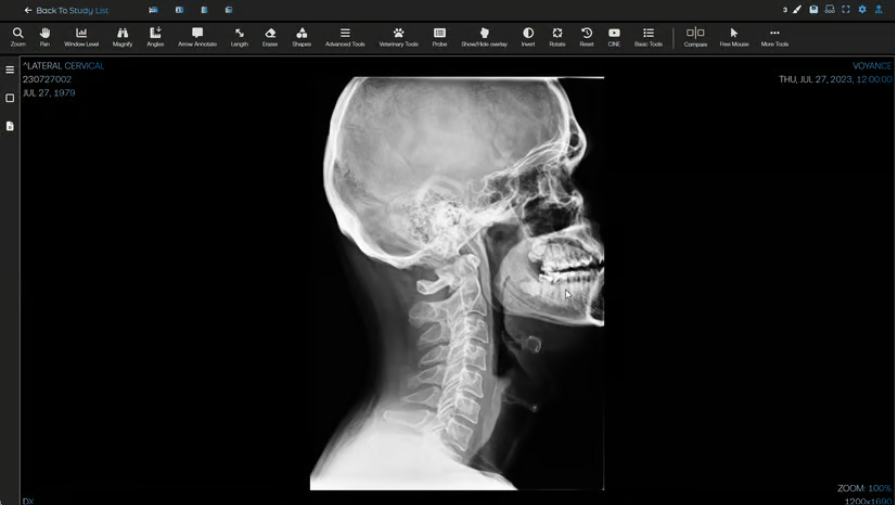Toggle Invert image colors
Screen dimensions: 895x505
pos(528,37)
